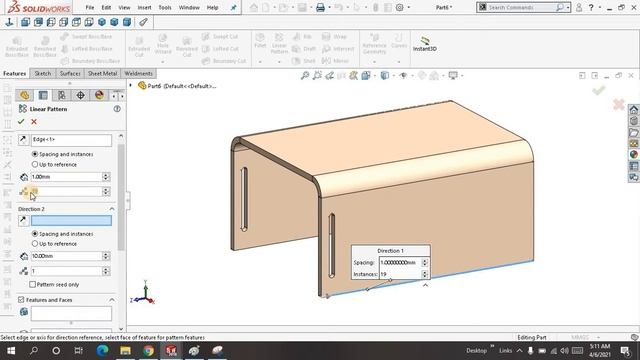The height and width of the screenshot is (360, 640).
Task: Select Isometric view cube icon
Action: click(x=102, y=22)
